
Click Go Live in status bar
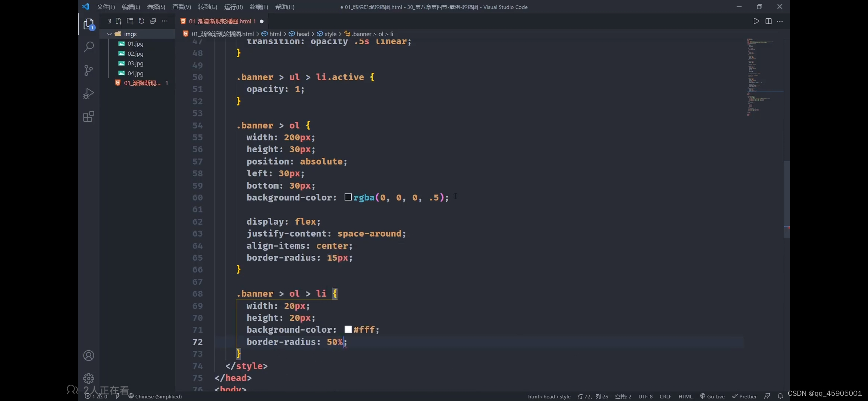pos(712,396)
